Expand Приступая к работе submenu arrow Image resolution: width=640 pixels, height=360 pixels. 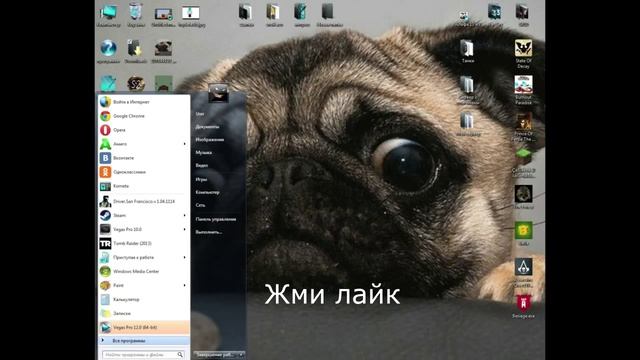click(x=184, y=257)
